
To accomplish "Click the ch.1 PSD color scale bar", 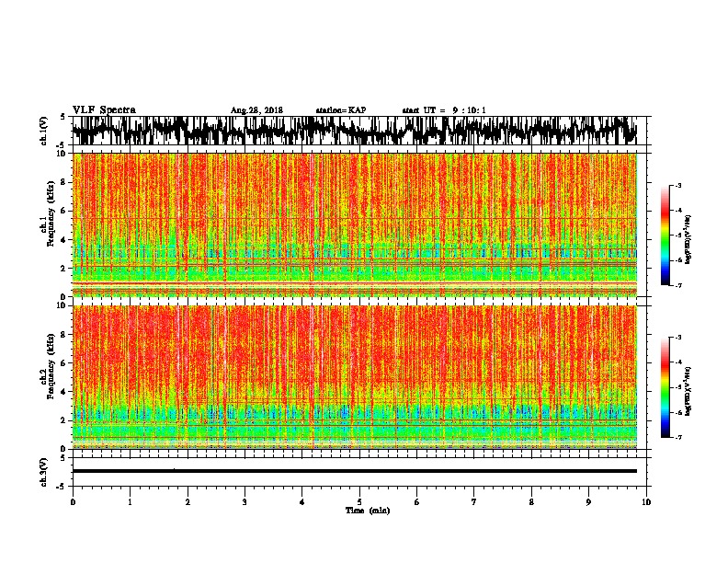I will tap(665, 236).
